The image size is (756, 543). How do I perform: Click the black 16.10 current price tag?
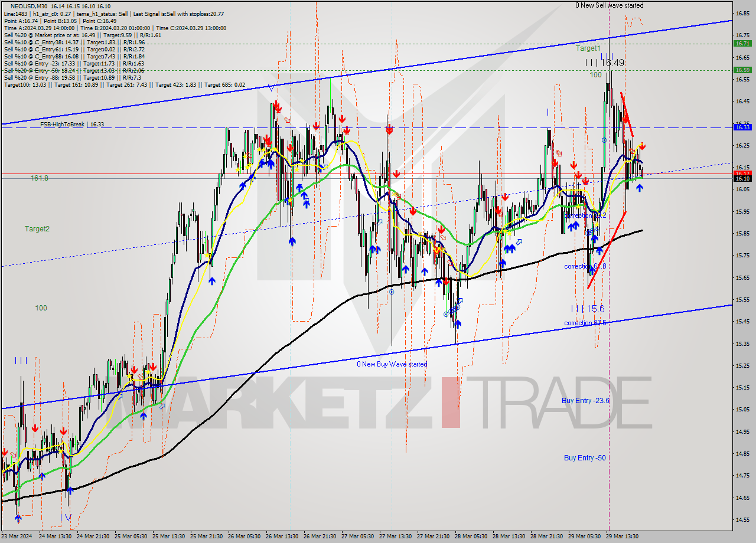[742, 178]
